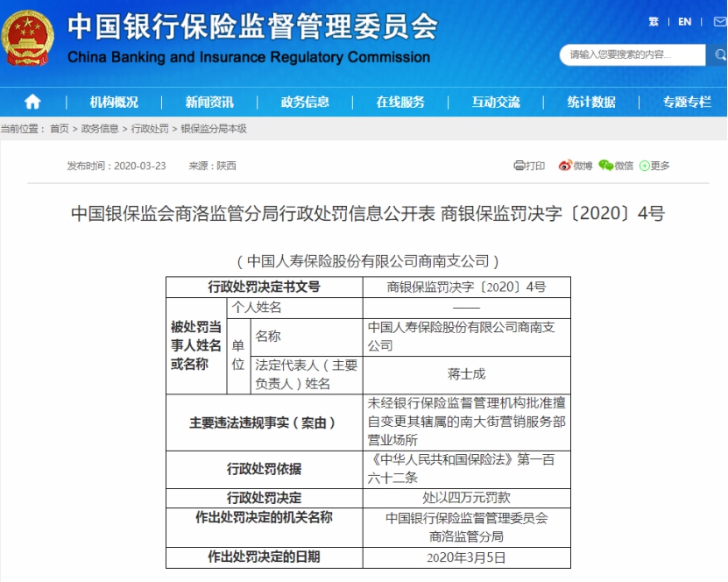The height and width of the screenshot is (582, 728).
Task: Open 在线服务 menu
Action: coord(400,102)
